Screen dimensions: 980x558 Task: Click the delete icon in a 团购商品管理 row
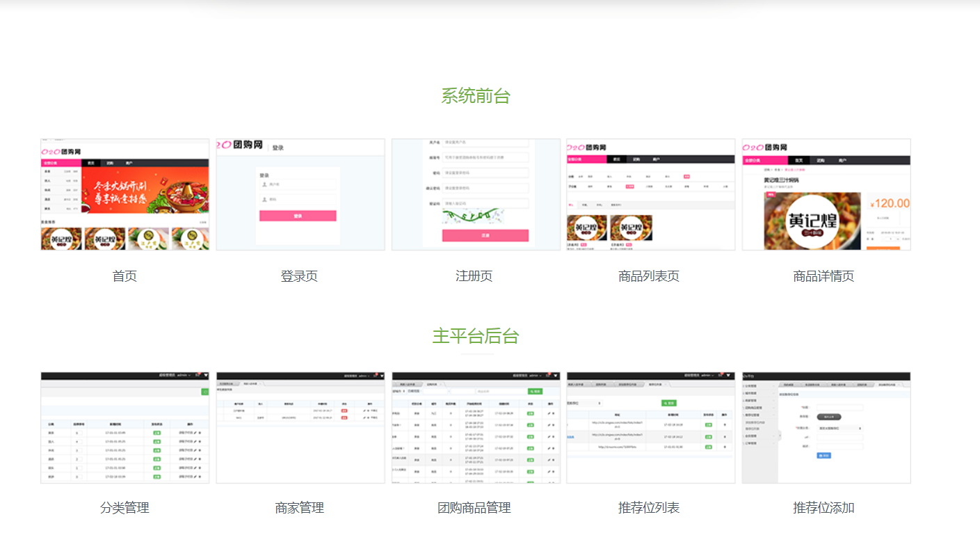(x=552, y=414)
